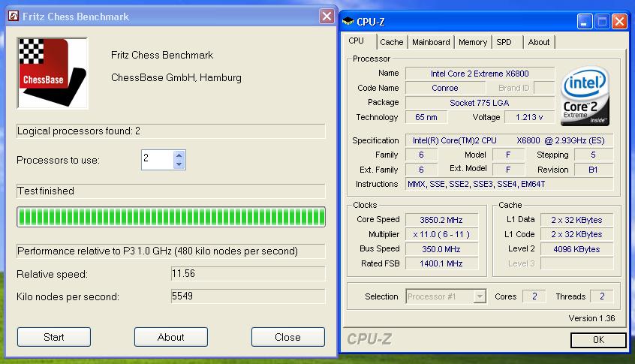Click the Fritz Chess Benchmark title bar icon
This screenshot has height=364, width=635.
tap(14, 17)
